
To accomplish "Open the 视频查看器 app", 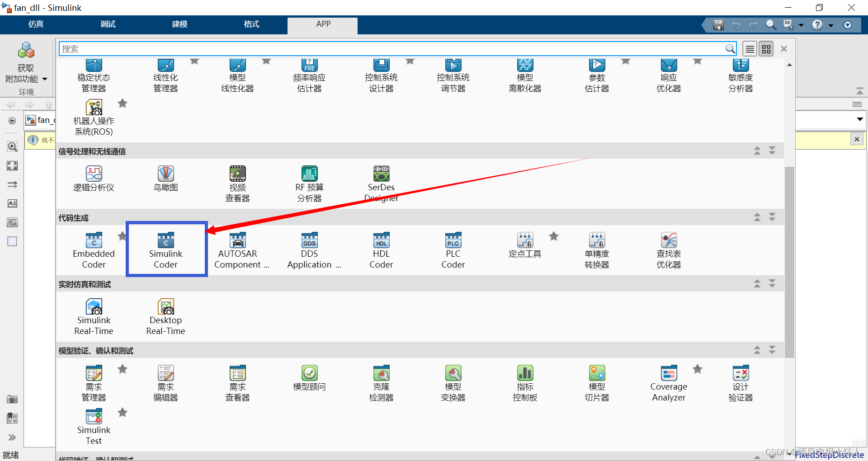I will click(x=237, y=183).
